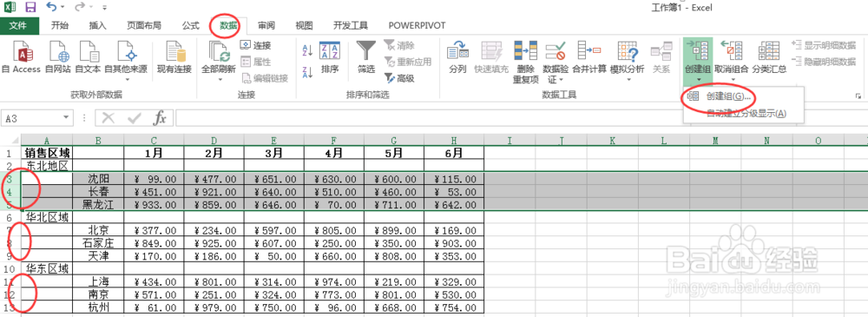Switch to the 审阅 ribbon tab
868x317 pixels.
click(266, 25)
